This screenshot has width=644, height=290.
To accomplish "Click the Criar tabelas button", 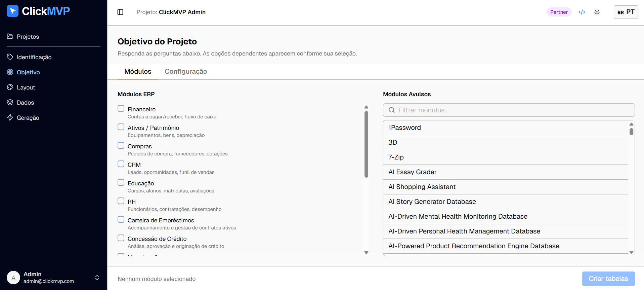I will point(608,279).
